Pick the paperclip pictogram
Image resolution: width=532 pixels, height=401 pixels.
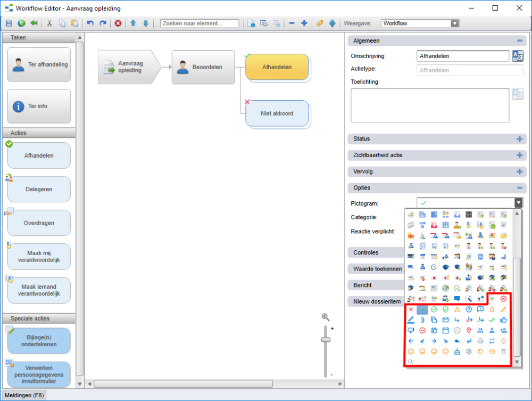(422, 320)
